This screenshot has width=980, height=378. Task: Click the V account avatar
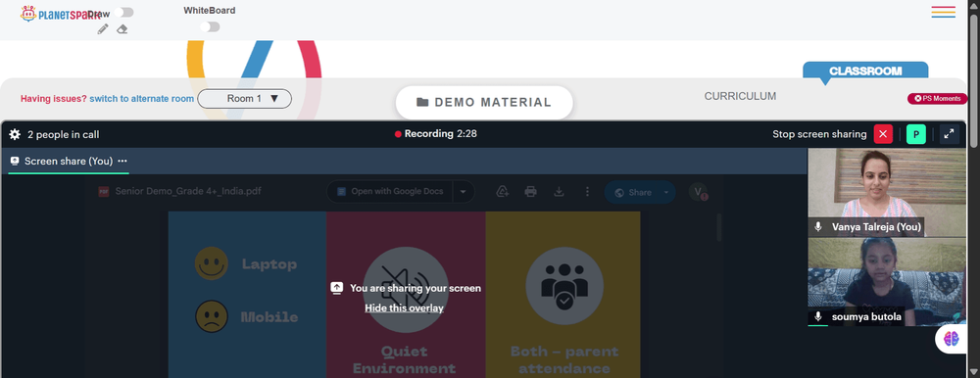(698, 192)
